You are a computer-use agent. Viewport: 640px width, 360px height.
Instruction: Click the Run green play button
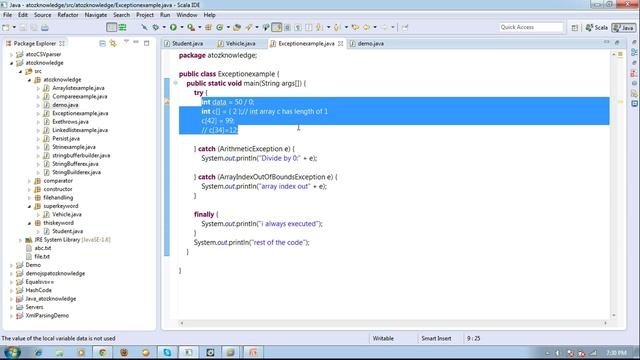(x=173, y=27)
